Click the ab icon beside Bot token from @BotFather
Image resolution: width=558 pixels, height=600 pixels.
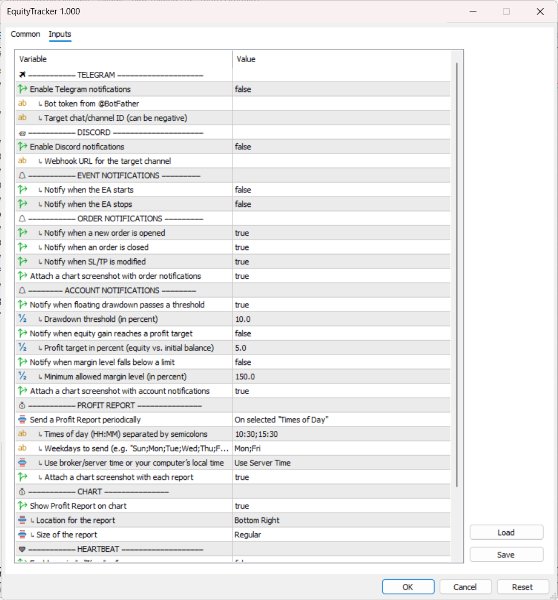coord(23,103)
